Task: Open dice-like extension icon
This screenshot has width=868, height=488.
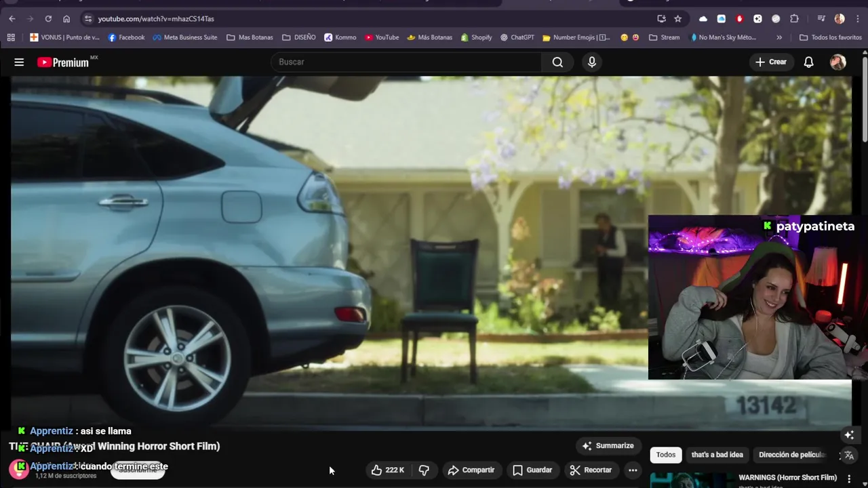Action: [757, 19]
